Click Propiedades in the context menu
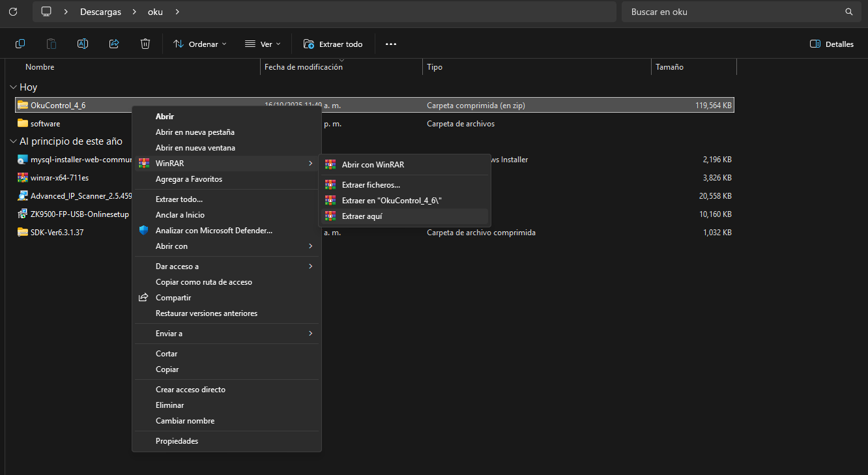868x475 pixels. (x=177, y=441)
